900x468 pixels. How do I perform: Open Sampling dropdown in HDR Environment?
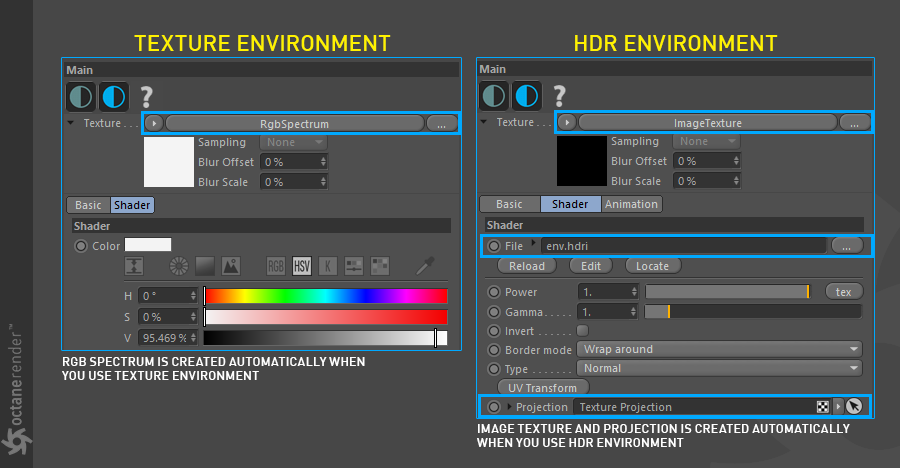click(x=707, y=141)
